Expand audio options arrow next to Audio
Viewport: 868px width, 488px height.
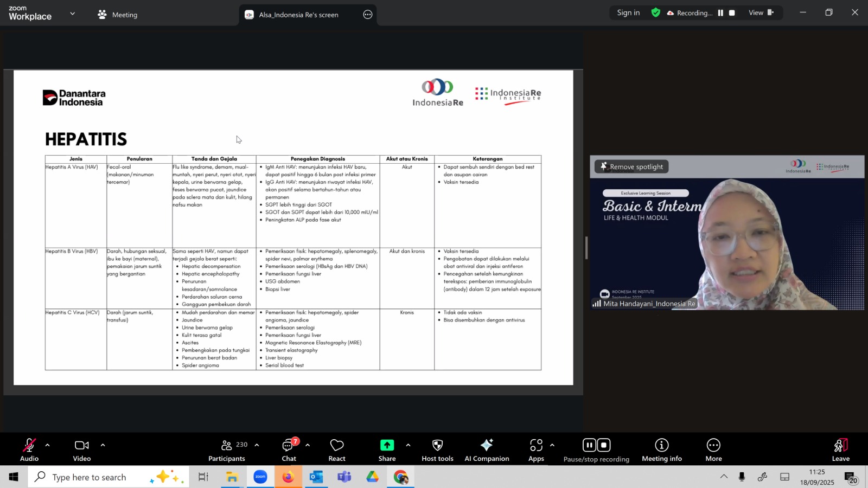pyautogui.click(x=48, y=445)
